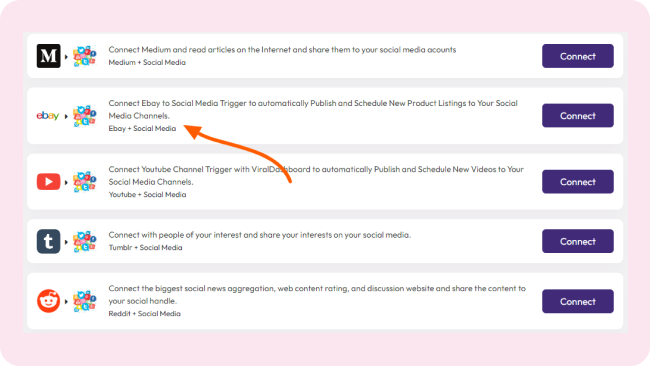Connect the Tumblr + Social Media integration
Image resolution: width=650 pixels, height=366 pixels.
coord(577,241)
